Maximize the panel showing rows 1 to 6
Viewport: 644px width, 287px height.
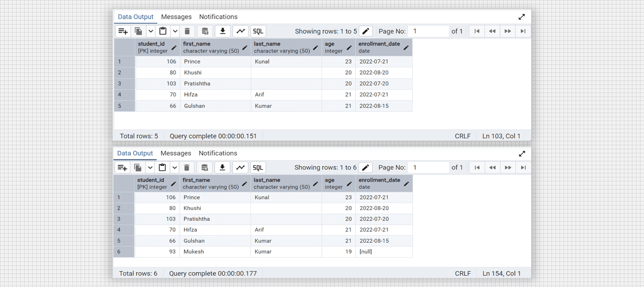click(522, 153)
